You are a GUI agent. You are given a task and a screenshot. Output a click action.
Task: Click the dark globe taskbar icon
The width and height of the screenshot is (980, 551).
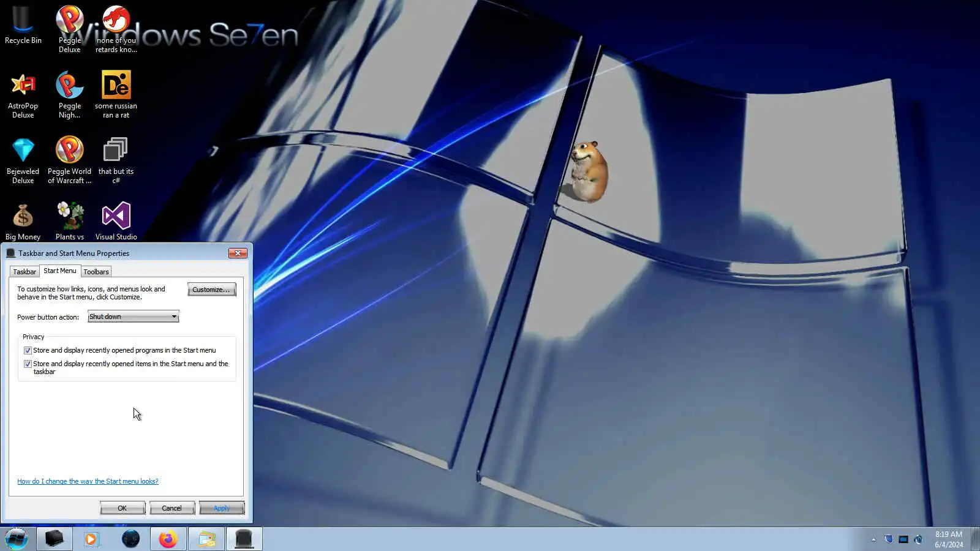pos(130,539)
